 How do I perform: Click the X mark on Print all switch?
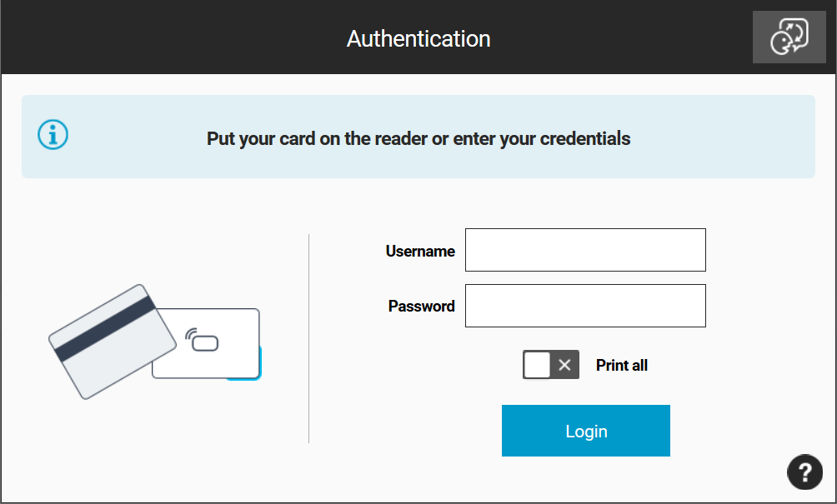(564, 365)
